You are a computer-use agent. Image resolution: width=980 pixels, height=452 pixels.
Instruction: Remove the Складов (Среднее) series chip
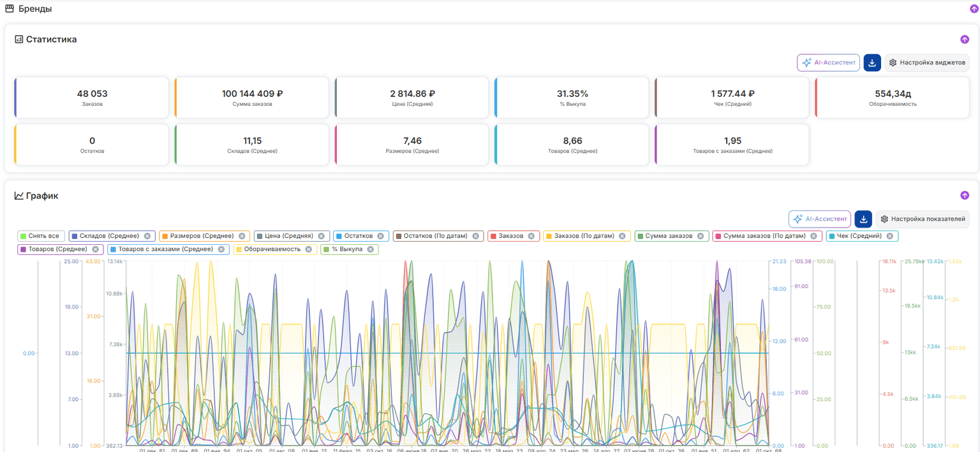147,236
